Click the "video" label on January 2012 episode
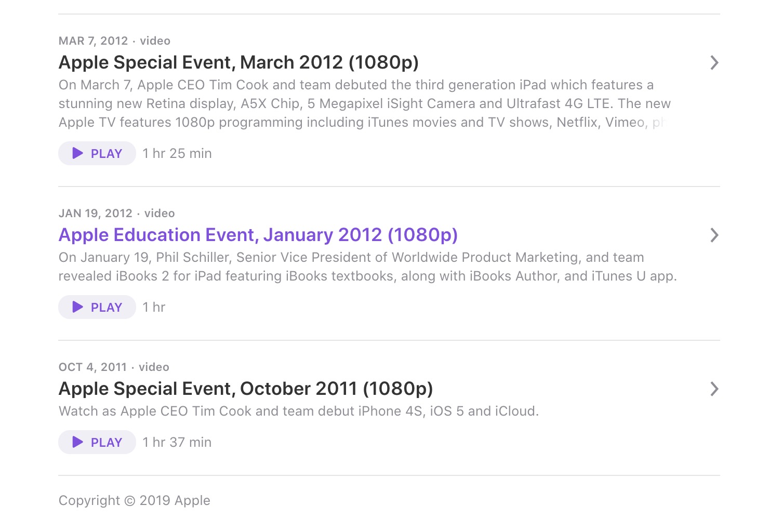 pos(160,214)
